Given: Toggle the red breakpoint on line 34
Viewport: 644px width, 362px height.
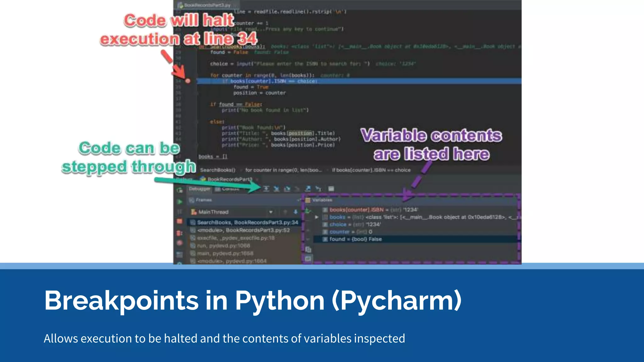Looking at the screenshot, I should [x=188, y=81].
